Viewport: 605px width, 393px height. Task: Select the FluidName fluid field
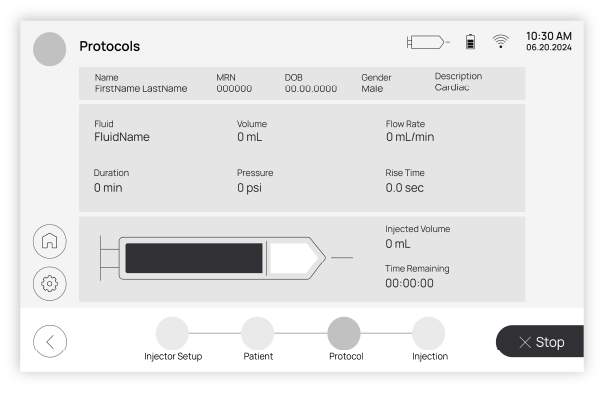click(x=122, y=137)
